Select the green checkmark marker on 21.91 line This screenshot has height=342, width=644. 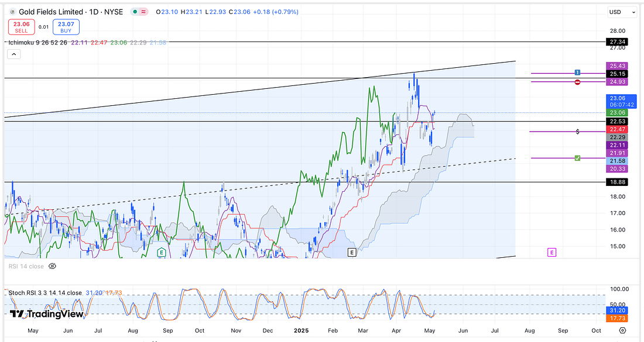click(x=577, y=158)
